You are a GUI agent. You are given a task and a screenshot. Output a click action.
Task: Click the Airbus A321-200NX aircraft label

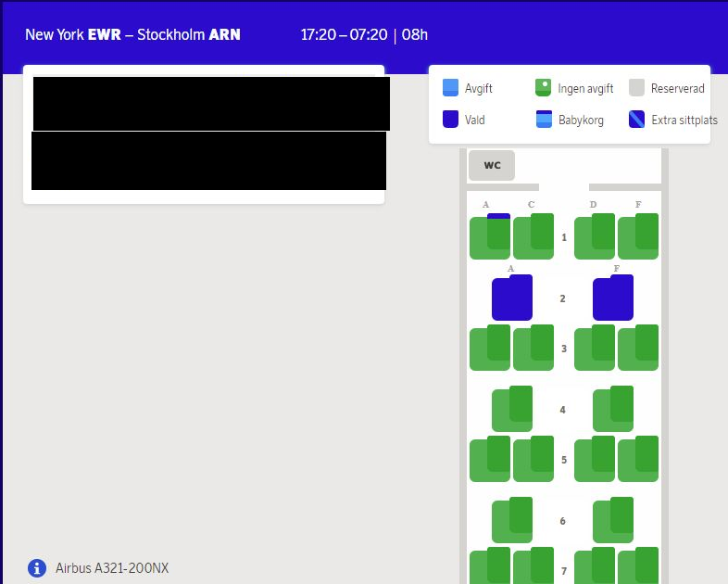pyautogui.click(x=112, y=568)
